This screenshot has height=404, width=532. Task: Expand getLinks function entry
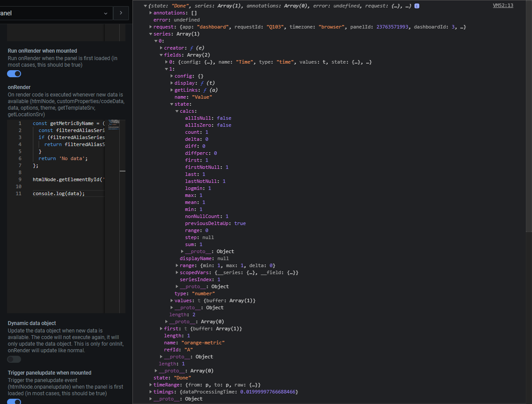pyautogui.click(x=171, y=90)
